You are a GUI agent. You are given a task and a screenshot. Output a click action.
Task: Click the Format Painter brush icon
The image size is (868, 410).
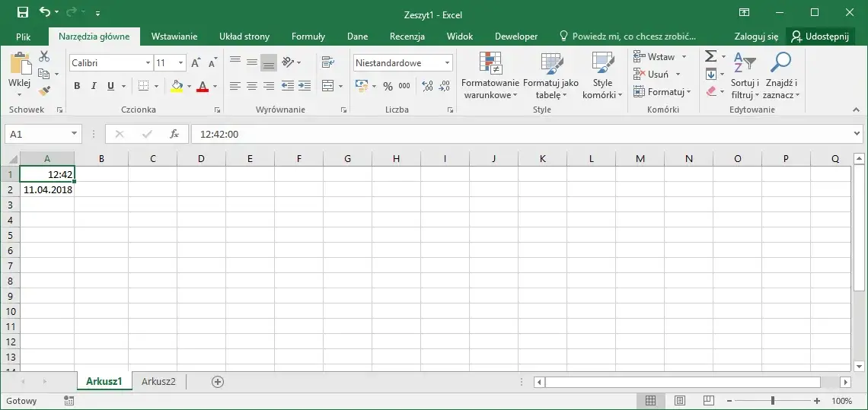click(x=44, y=91)
